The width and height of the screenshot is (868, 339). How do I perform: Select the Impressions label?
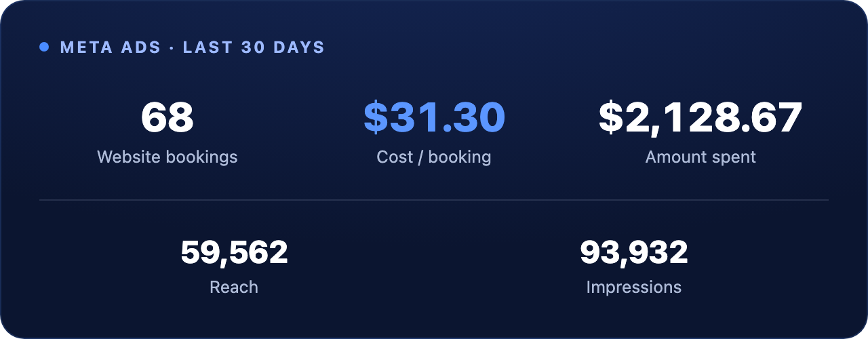point(634,287)
